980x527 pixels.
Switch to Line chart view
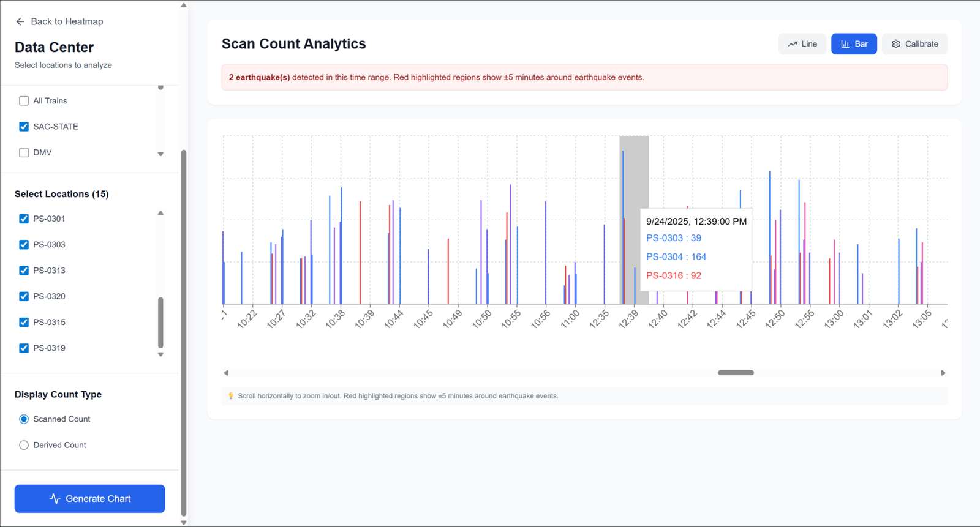802,44
